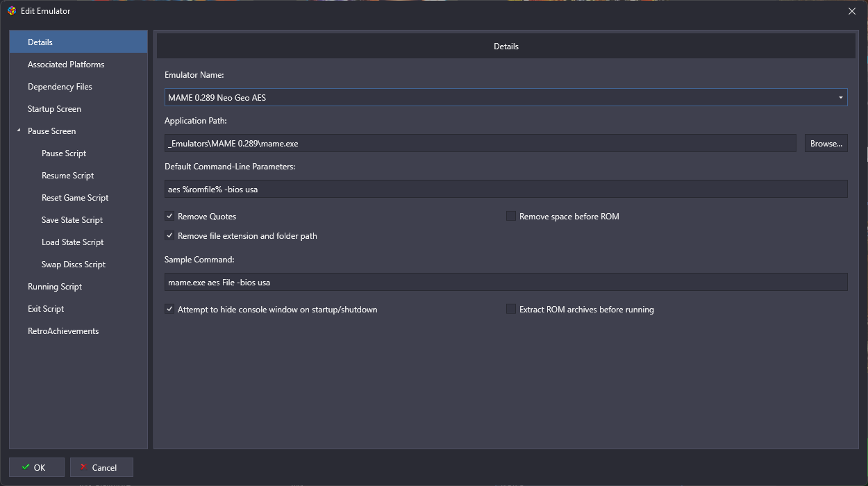Click the Default Command-Line Parameters field
The image size is (868, 486).
point(506,190)
